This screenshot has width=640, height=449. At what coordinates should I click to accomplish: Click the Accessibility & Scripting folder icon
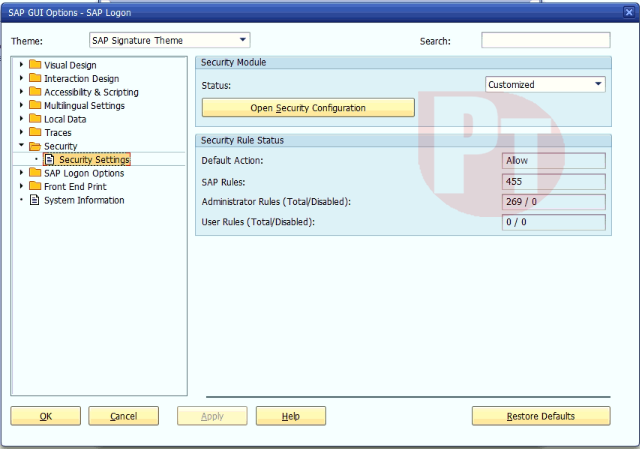(35, 91)
